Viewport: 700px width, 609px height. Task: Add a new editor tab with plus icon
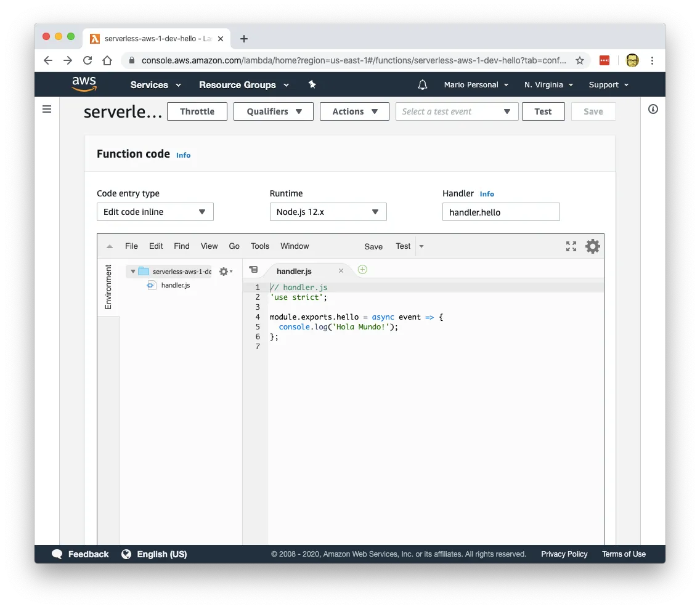(x=362, y=270)
